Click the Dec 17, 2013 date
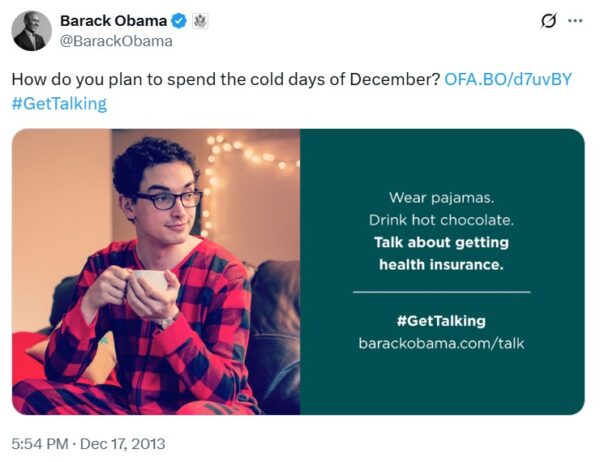600x462 pixels. [122, 443]
